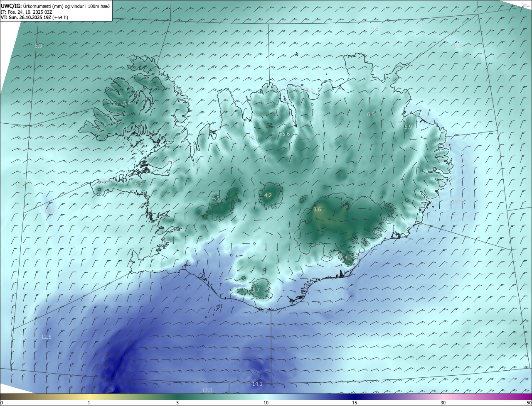
Task: Click the header title mentioning 'Úrkomumætti (mm)'
Action: [55, 6]
